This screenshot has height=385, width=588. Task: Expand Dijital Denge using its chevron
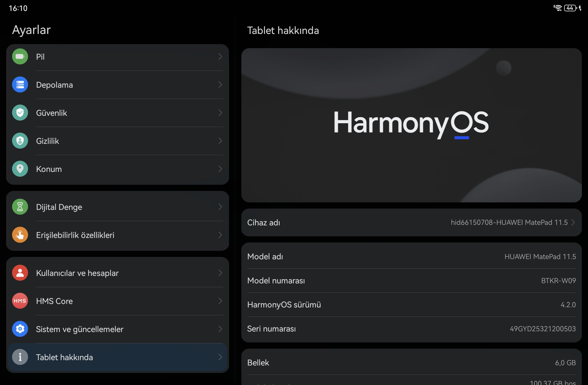(220, 207)
